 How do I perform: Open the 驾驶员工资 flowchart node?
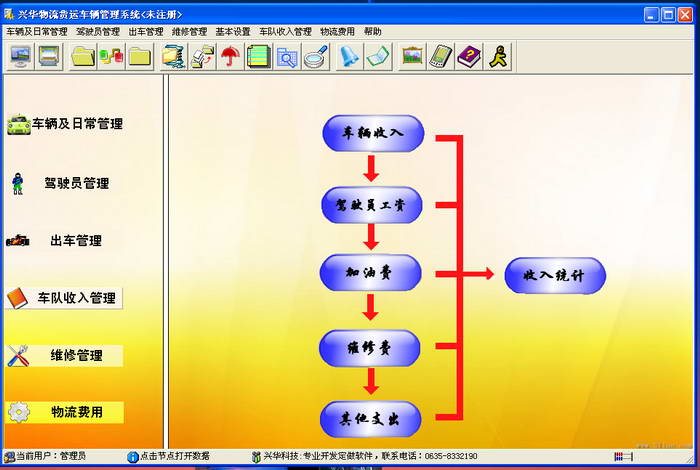pos(372,205)
